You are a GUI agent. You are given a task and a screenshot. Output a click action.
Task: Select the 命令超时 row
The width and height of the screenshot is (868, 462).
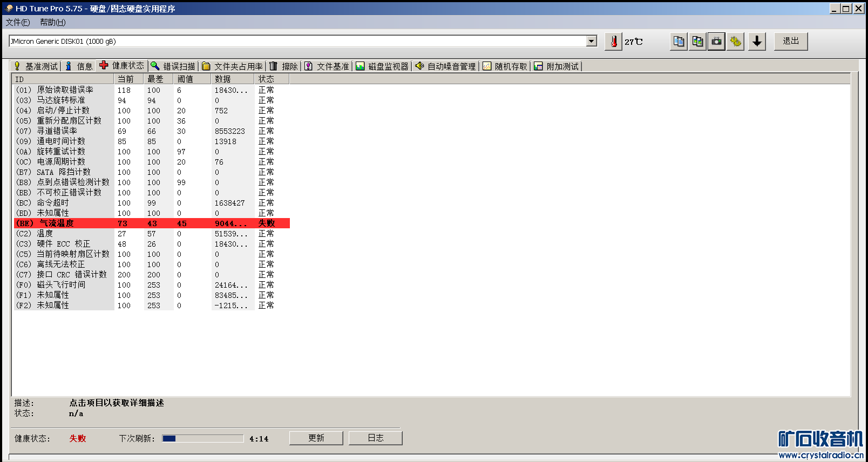[152, 203]
